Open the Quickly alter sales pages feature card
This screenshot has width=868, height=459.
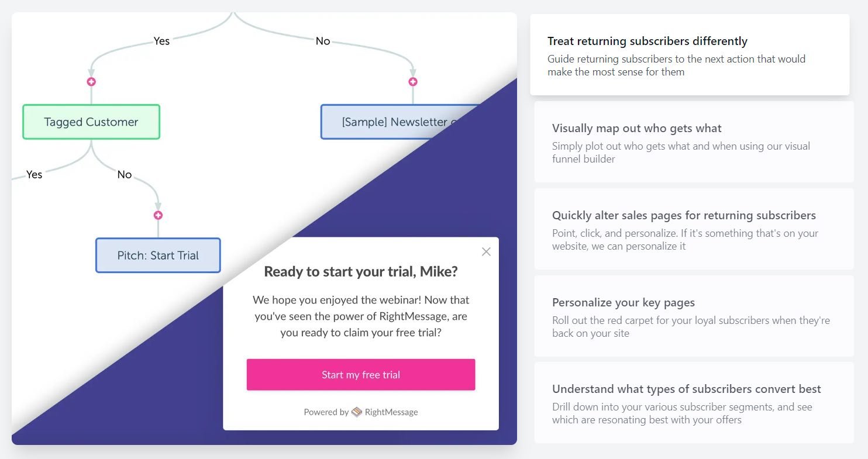click(x=694, y=229)
